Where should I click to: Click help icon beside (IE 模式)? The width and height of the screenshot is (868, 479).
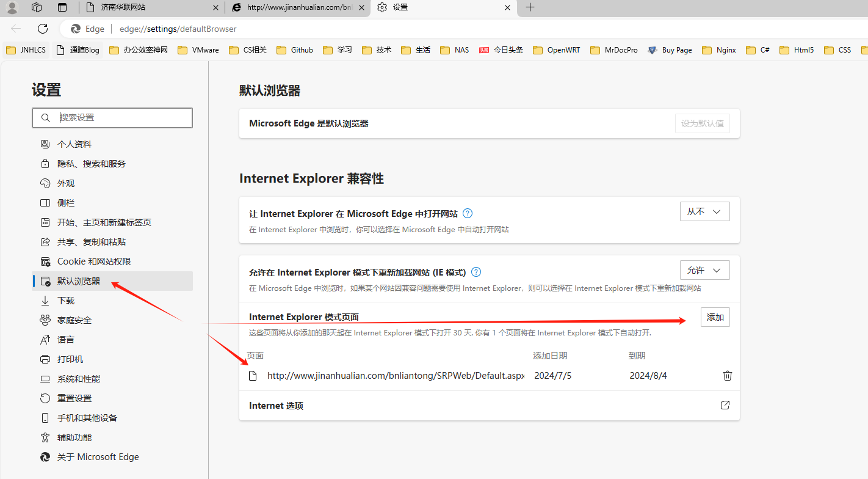pyautogui.click(x=476, y=272)
